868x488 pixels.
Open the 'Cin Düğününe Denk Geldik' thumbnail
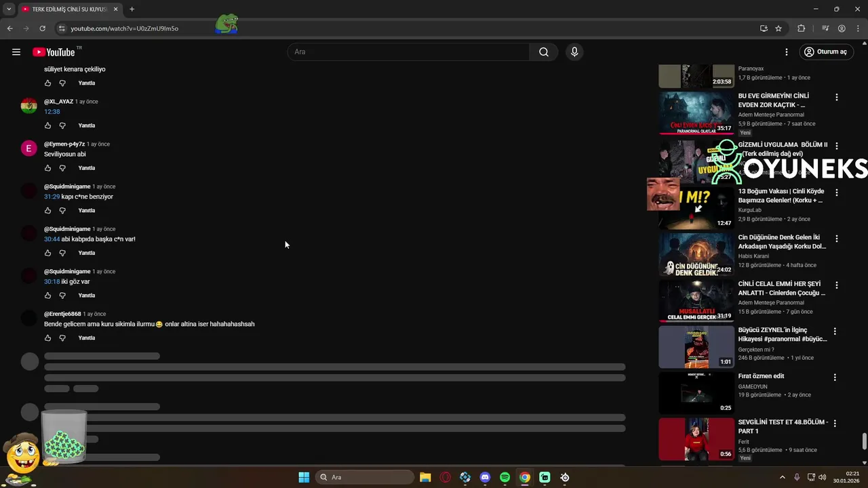[x=696, y=253]
